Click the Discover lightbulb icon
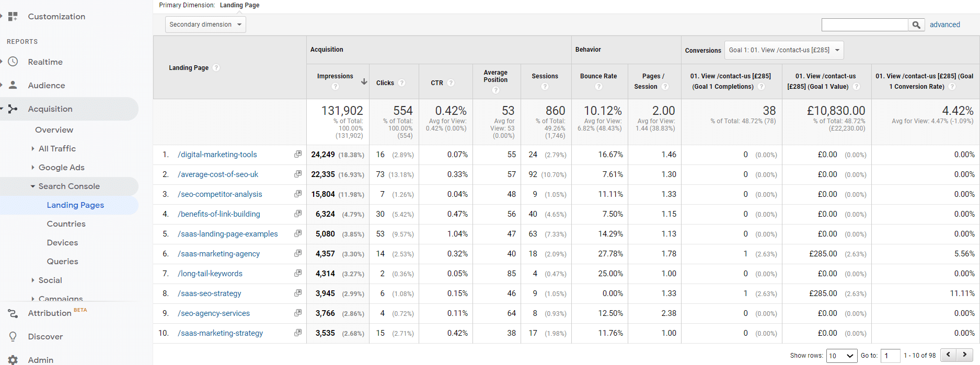Screen dimensions: 980x365 click(13, 336)
